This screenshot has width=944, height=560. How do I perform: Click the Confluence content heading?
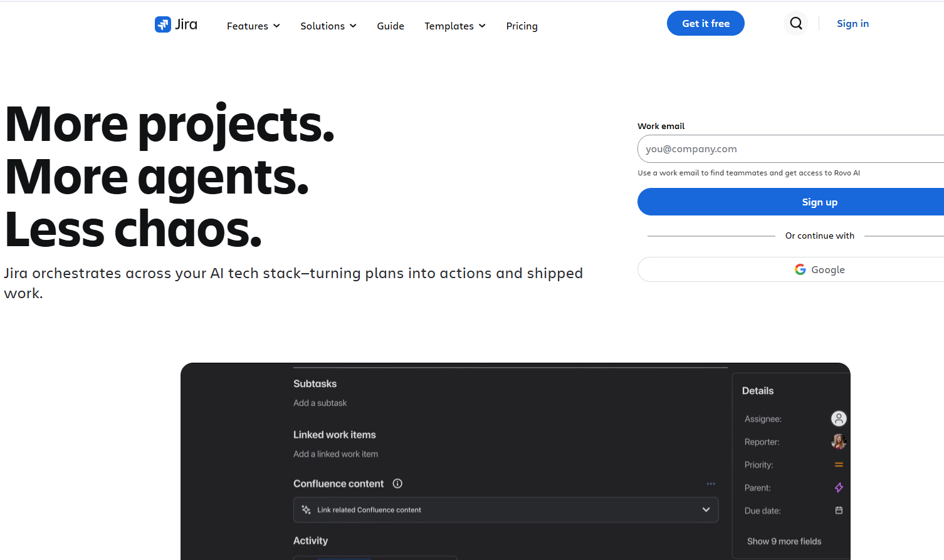coord(338,484)
